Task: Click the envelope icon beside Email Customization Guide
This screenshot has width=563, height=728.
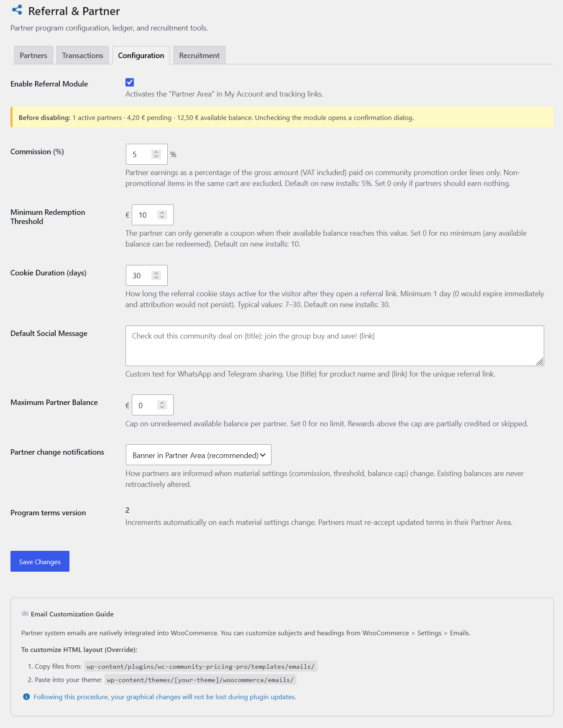Action: 25,614
